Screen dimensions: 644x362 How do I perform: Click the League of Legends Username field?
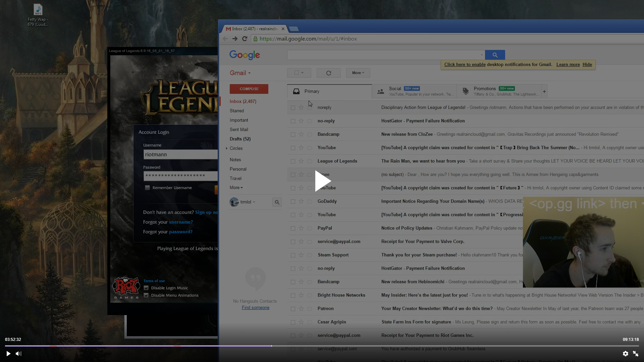(180, 155)
